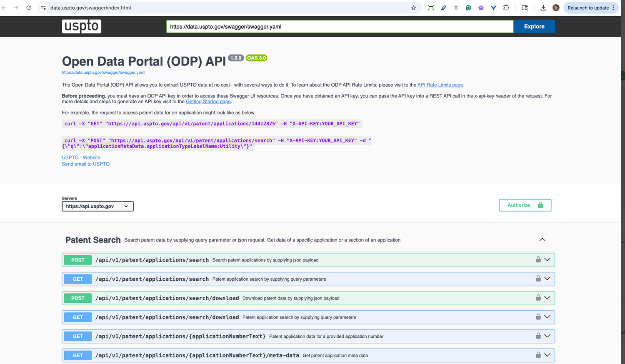Expand POST /applications/search endpoint chevron
Viewport: 625px width, 364px height.
pos(547,259)
